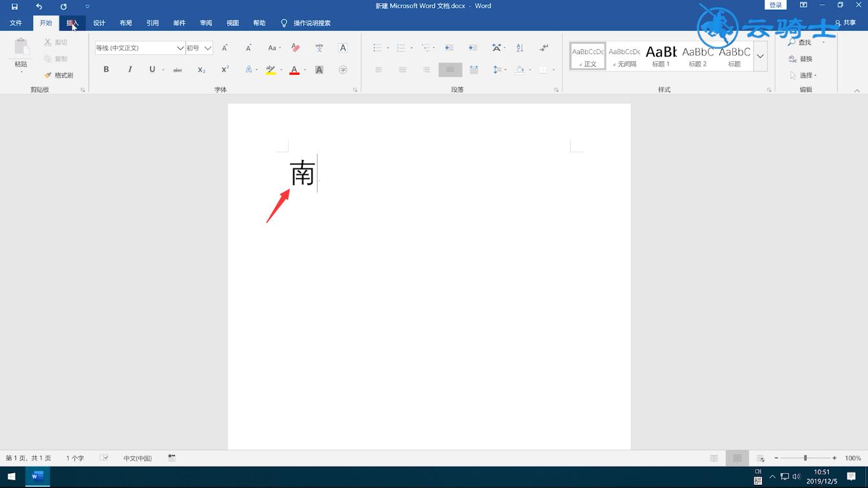
Task: Open the bullets list dropdown
Action: tap(387, 48)
